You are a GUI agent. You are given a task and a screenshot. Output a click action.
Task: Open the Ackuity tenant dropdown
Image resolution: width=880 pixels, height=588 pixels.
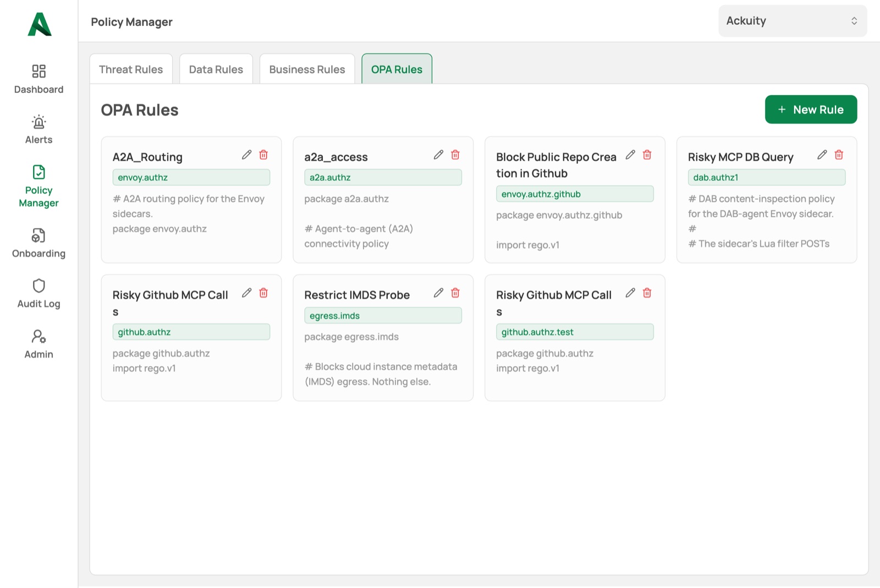[x=793, y=21]
